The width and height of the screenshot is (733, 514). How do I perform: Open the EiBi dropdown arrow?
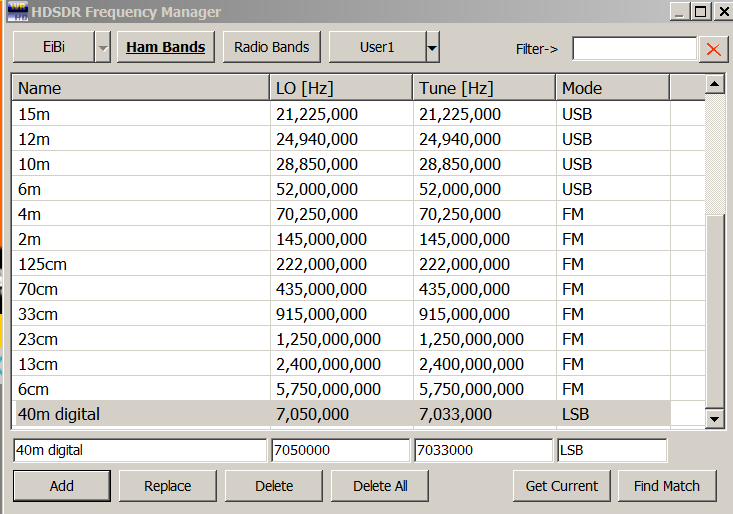pos(102,47)
